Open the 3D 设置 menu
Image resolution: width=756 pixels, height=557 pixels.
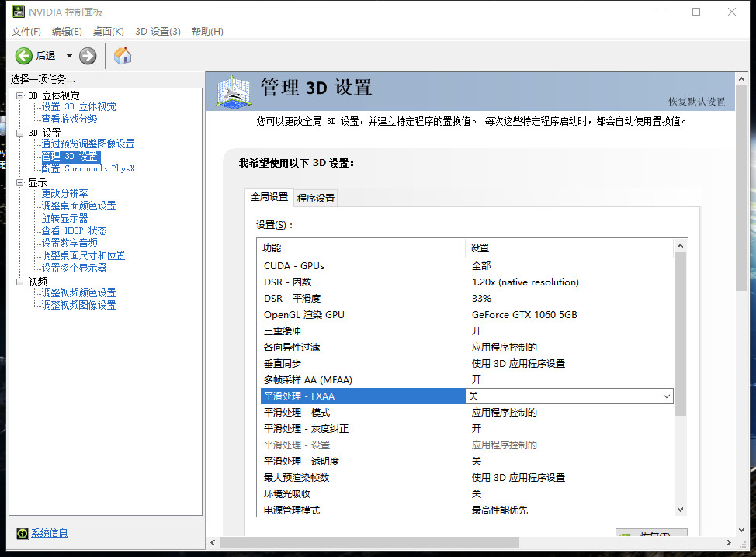click(158, 32)
